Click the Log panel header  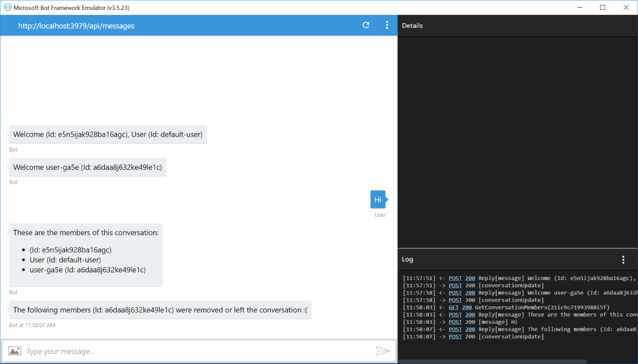pyautogui.click(x=518, y=259)
